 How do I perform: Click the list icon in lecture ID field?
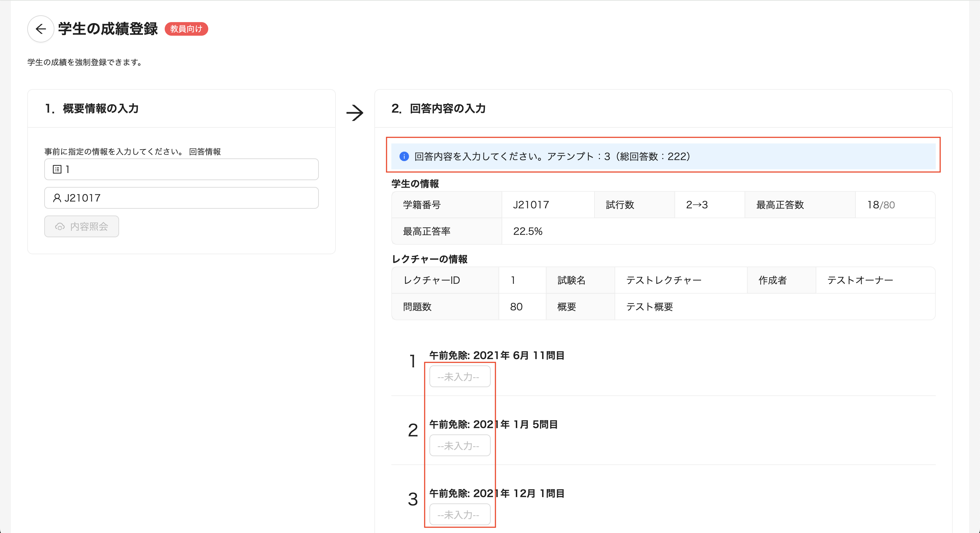click(57, 170)
